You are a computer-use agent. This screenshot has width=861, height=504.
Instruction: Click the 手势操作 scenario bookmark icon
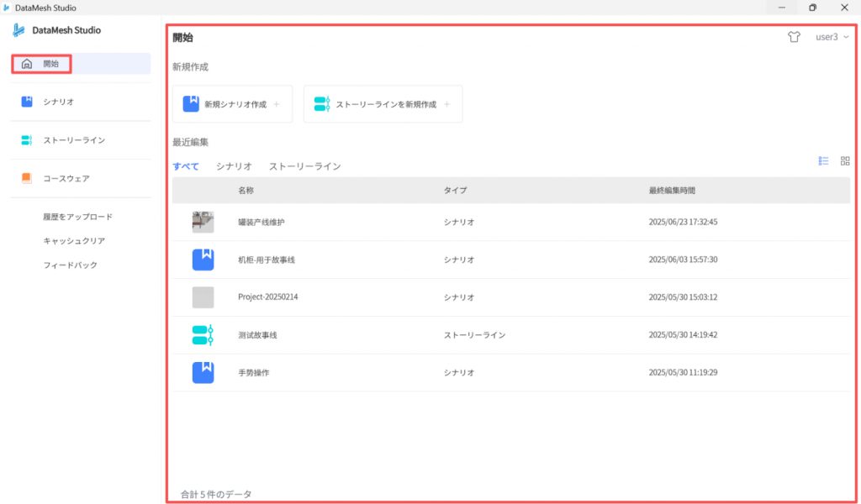click(203, 372)
